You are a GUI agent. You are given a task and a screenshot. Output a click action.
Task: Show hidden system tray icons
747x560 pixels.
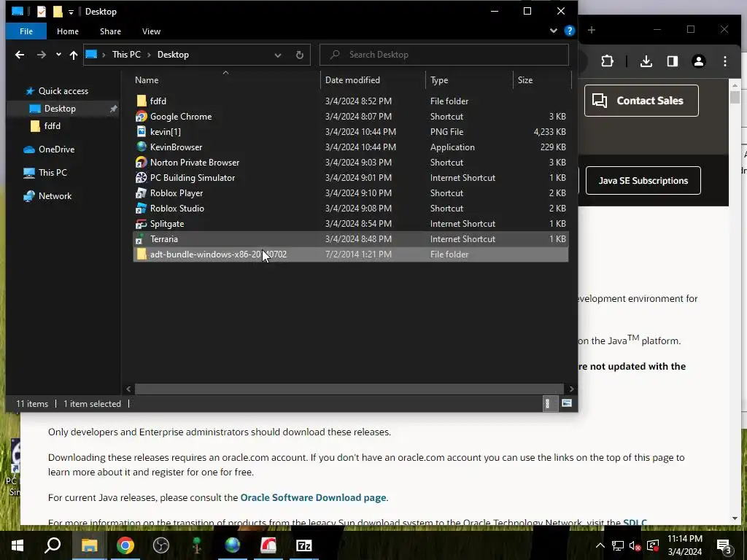(600, 545)
